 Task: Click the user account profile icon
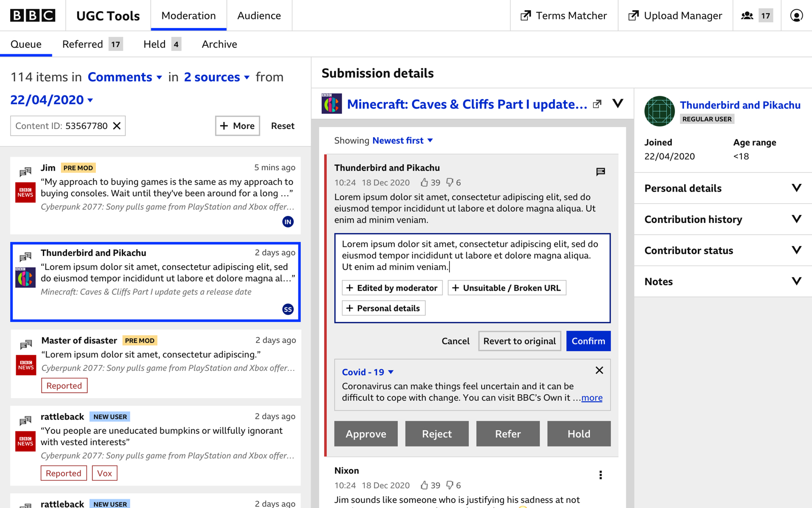coord(796,16)
